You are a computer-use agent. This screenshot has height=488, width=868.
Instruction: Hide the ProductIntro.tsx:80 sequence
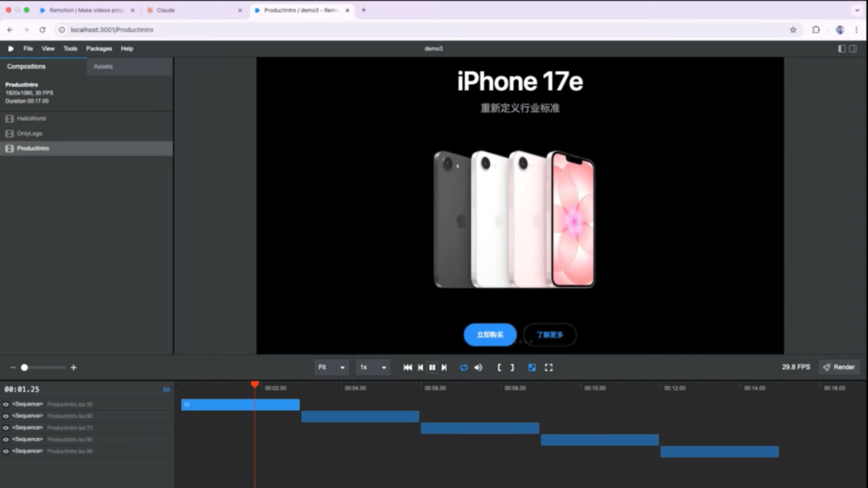6,440
